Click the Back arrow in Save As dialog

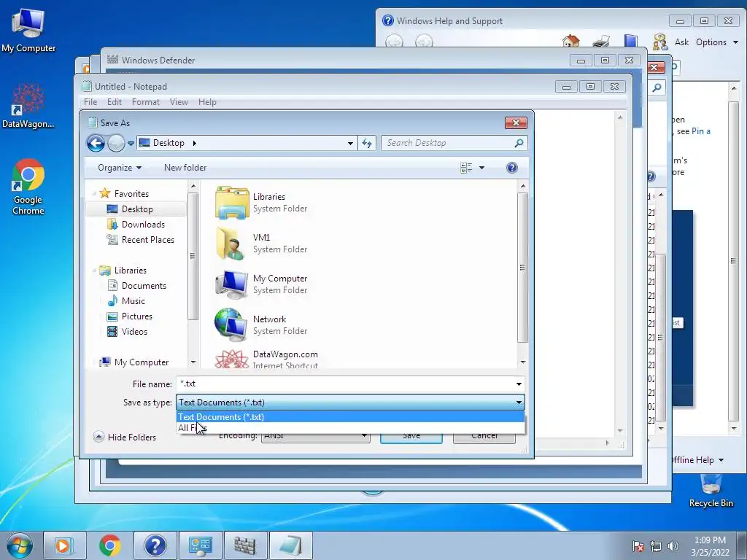tap(96, 143)
